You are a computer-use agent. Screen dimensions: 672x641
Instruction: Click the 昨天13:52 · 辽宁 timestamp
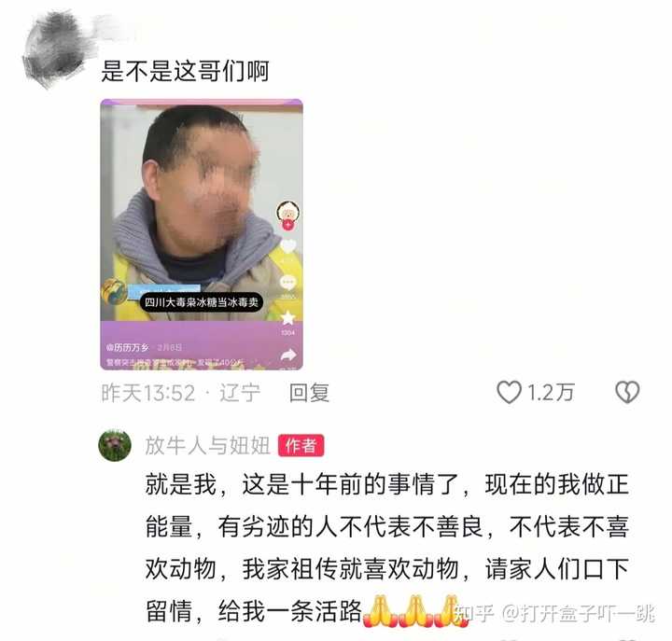[x=180, y=393]
